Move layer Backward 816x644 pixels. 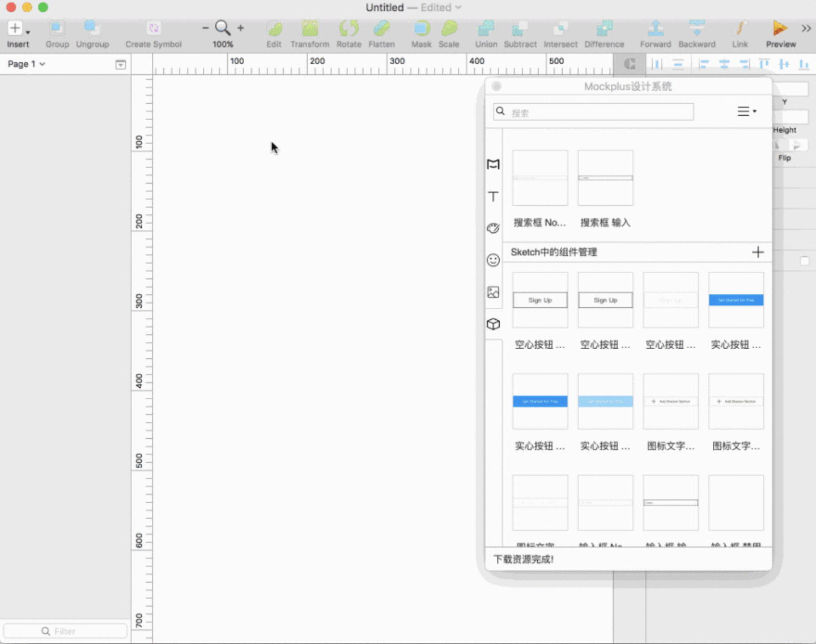click(x=697, y=28)
